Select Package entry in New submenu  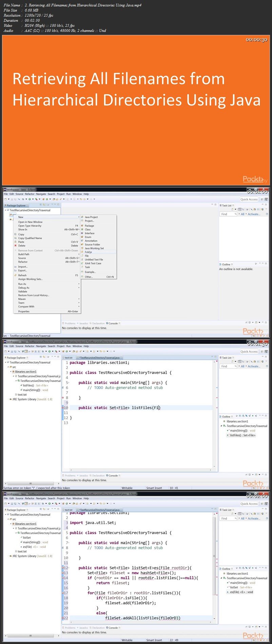click(x=89, y=226)
